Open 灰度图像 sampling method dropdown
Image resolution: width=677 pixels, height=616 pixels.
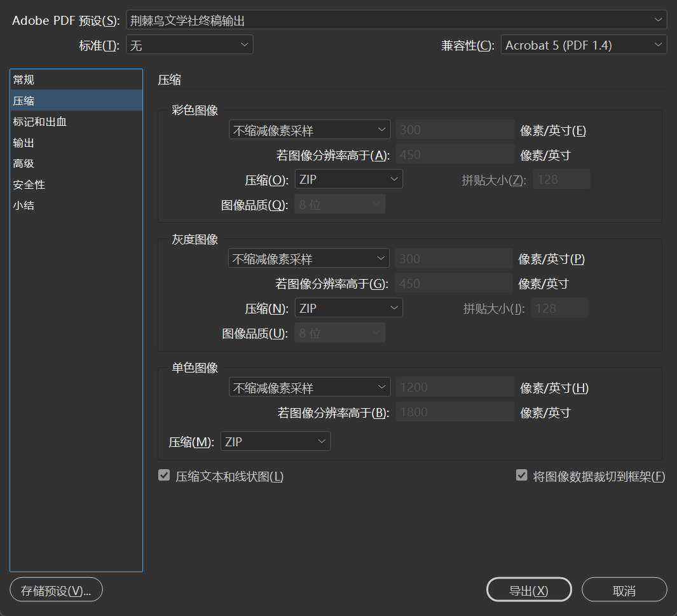point(309,259)
